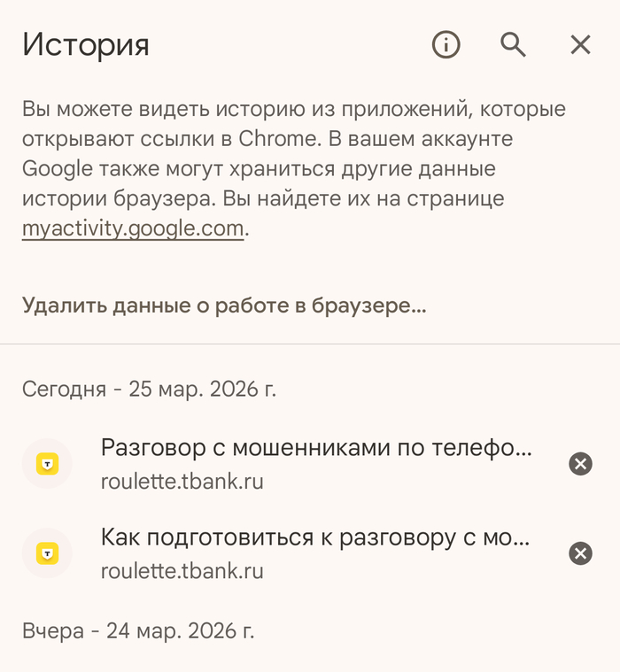Tap "Удалить данные о работе в браузере…"
This screenshot has width=620, height=672.
tap(224, 305)
